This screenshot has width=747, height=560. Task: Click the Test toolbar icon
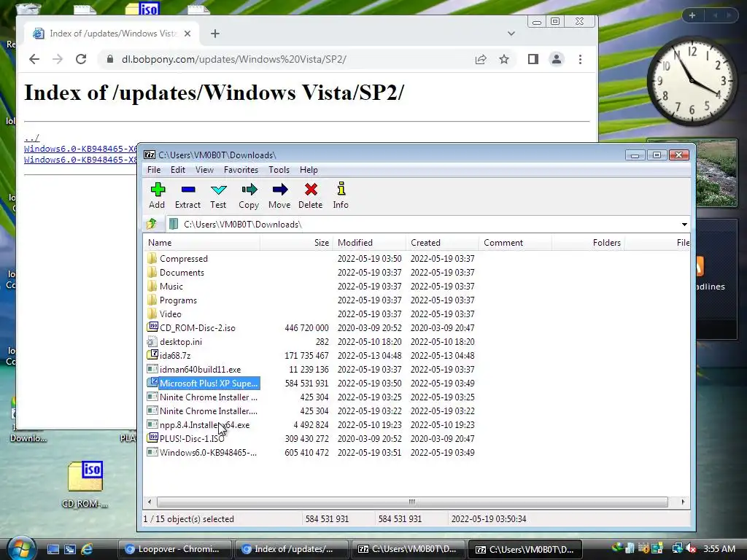click(x=218, y=195)
